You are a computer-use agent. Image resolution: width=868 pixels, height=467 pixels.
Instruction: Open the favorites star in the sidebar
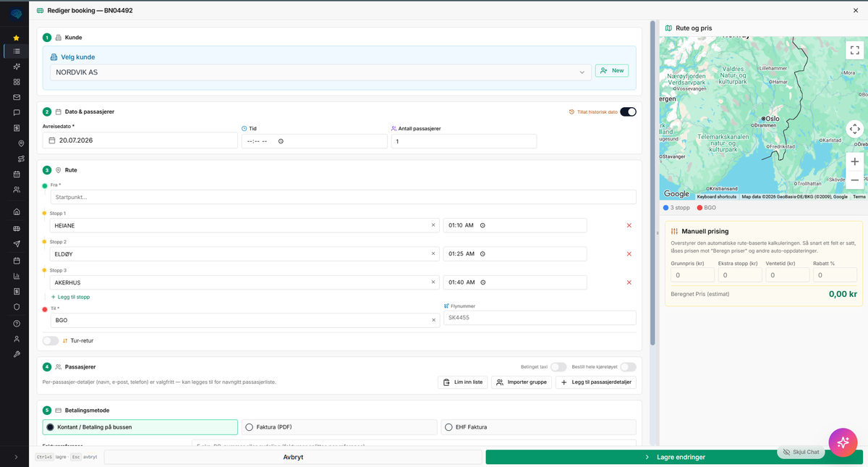tap(16, 38)
